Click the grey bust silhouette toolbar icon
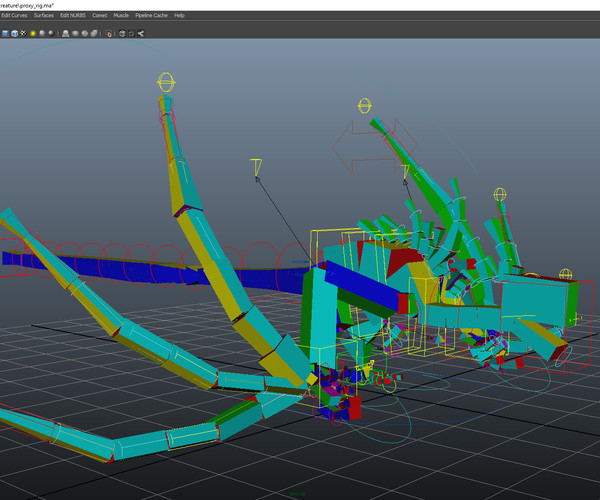 click(x=65, y=33)
